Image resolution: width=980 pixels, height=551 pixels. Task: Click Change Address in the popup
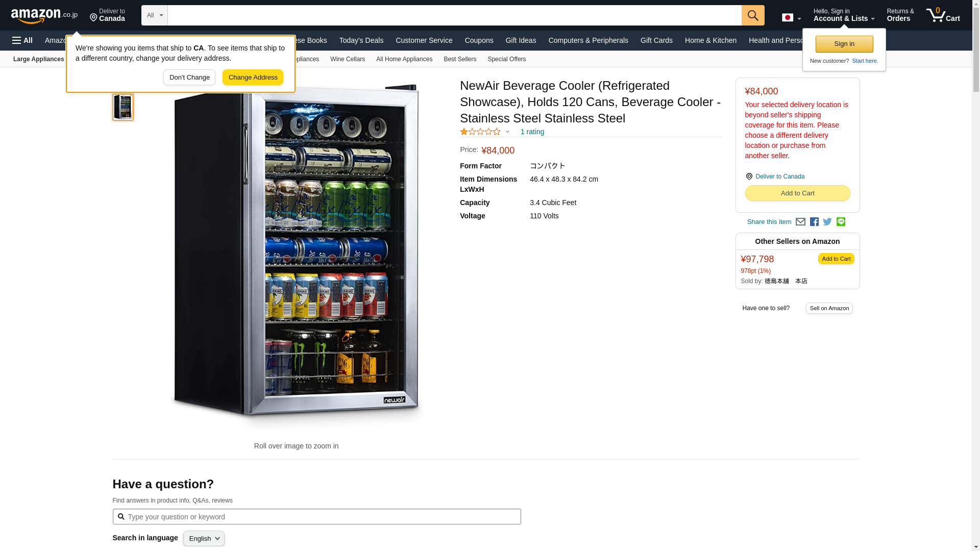click(253, 78)
